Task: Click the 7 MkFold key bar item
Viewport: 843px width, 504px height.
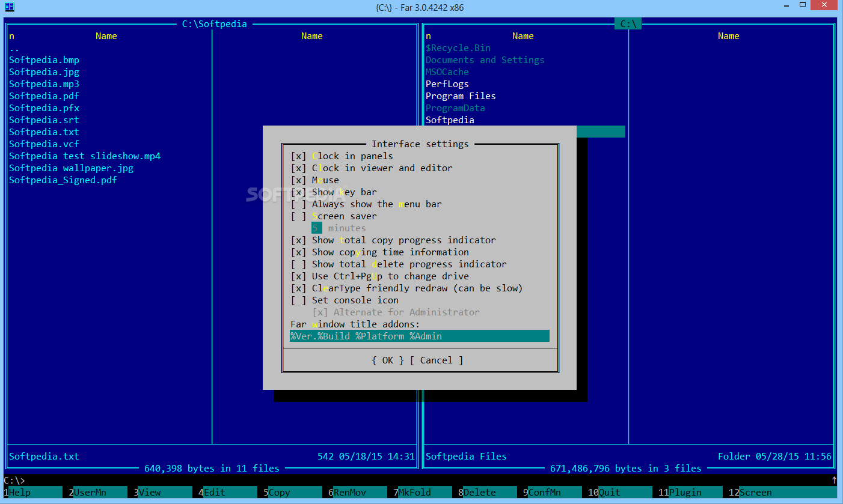Action: point(422,493)
